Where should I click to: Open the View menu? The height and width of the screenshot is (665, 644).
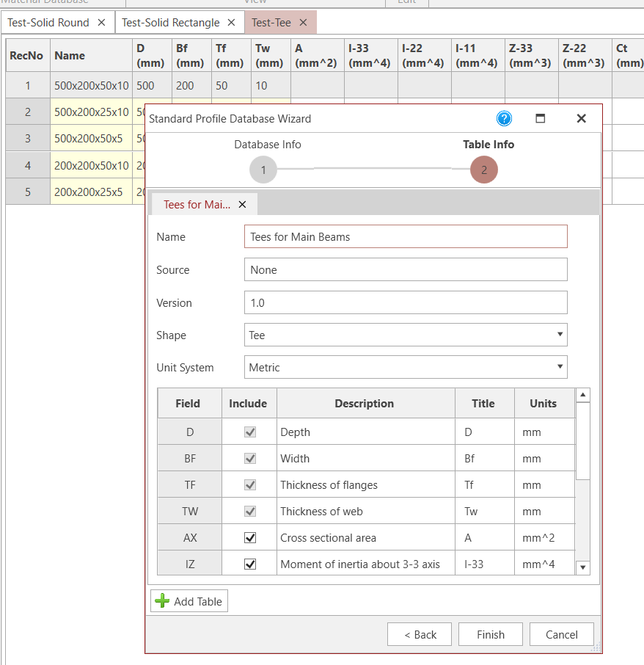[255, 2]
